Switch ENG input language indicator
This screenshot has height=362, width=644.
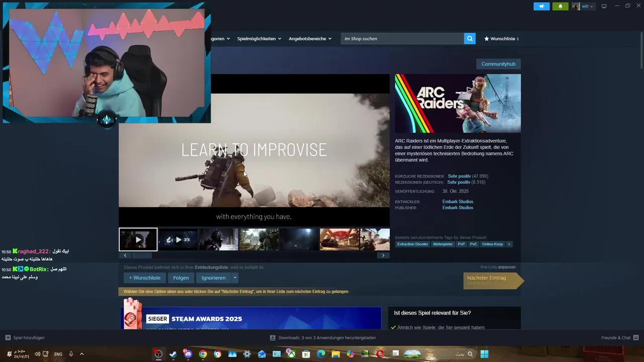point(58,354)
